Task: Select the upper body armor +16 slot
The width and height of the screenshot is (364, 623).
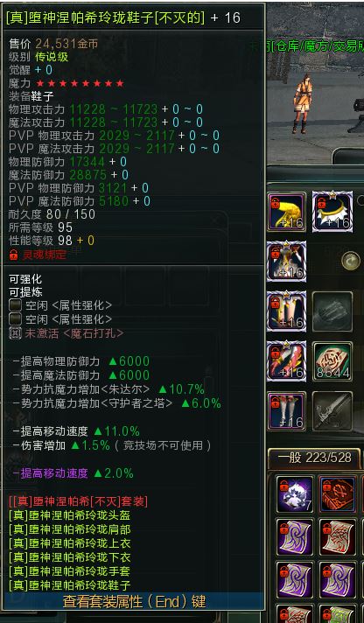Action: [x=286, y=261]
